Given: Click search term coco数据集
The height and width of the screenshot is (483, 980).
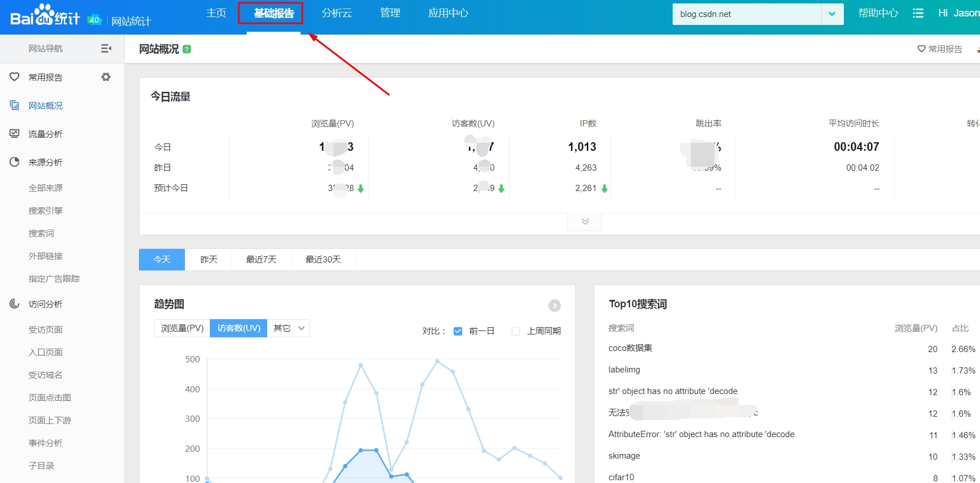Looking at the screenshot, I should (631, 348).
